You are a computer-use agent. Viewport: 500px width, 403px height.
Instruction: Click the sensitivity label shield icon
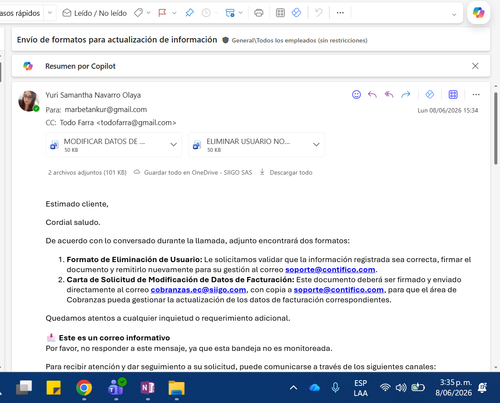pos(225,40)
